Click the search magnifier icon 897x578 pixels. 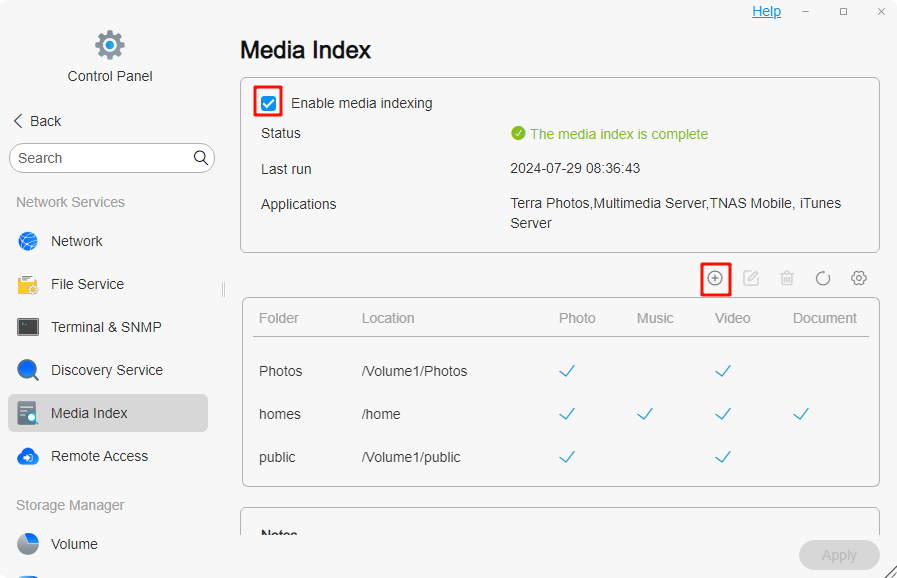pyautogui.click(x=201, y=158)
